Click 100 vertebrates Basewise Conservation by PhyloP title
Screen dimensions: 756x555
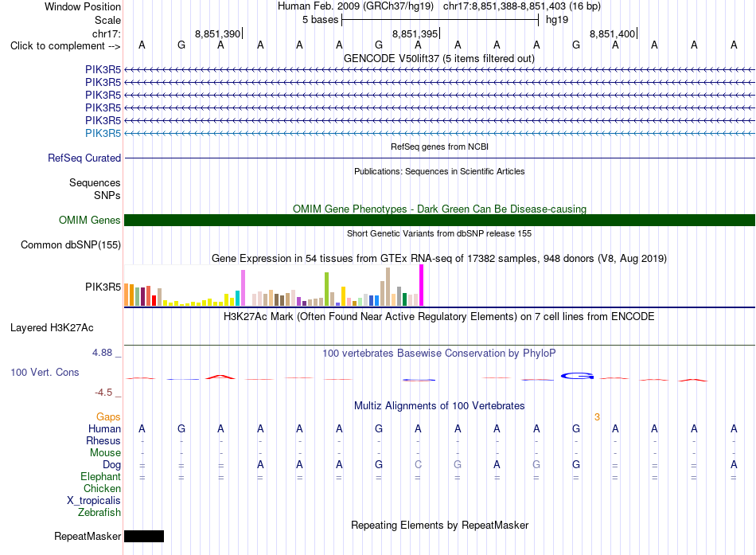tap(439, 354)
